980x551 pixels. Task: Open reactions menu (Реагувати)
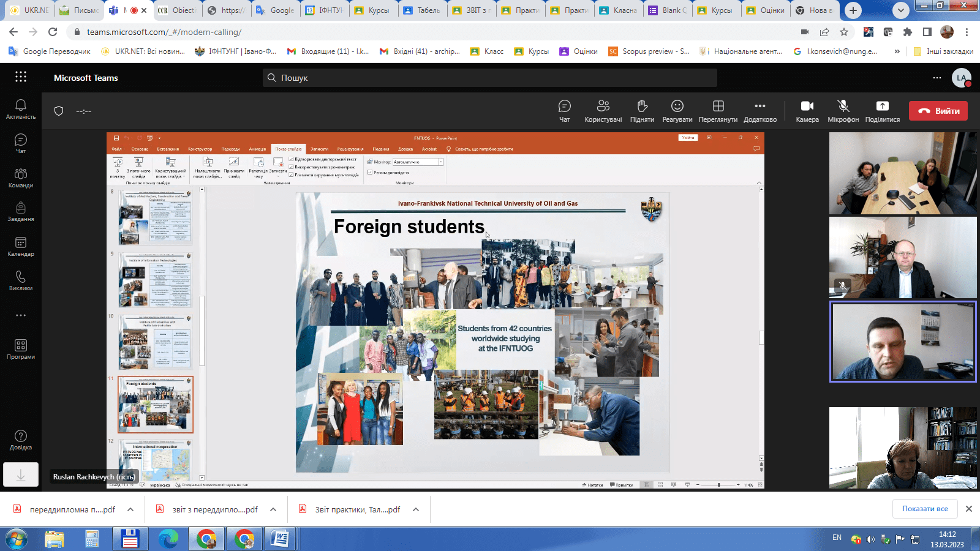click(x=677, y=111)
